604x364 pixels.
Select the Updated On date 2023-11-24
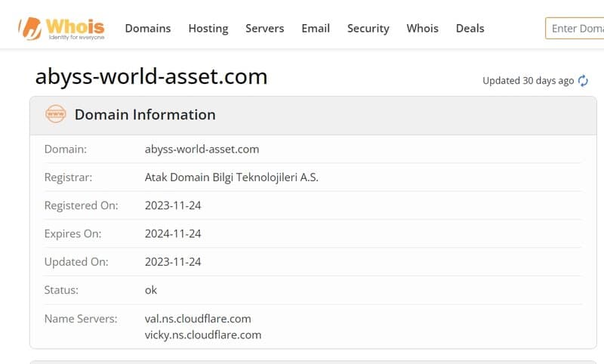pos(173,262)
